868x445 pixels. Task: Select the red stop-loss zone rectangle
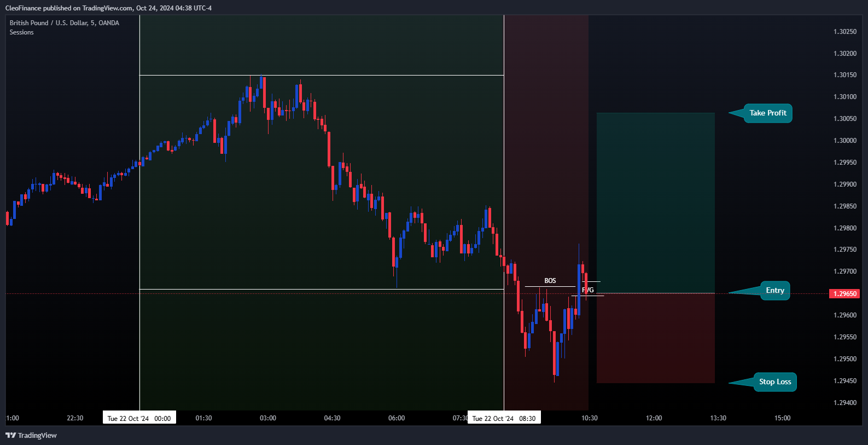click(x=656, y=338)
